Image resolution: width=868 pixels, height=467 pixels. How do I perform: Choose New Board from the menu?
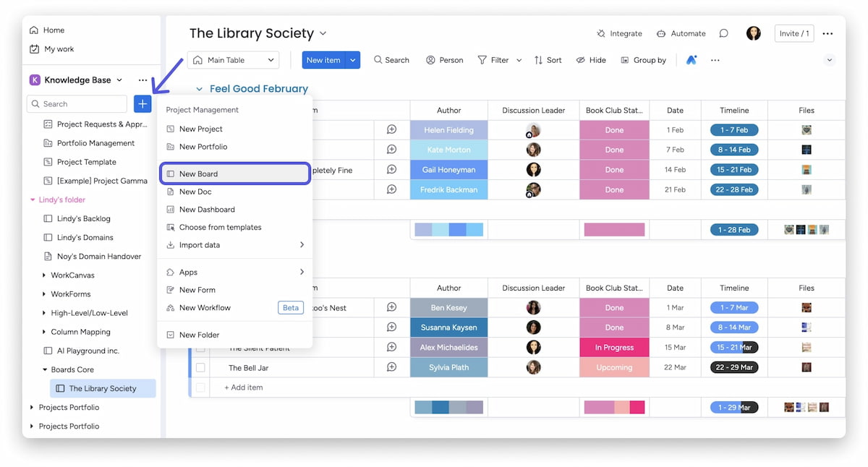(235, 173)
